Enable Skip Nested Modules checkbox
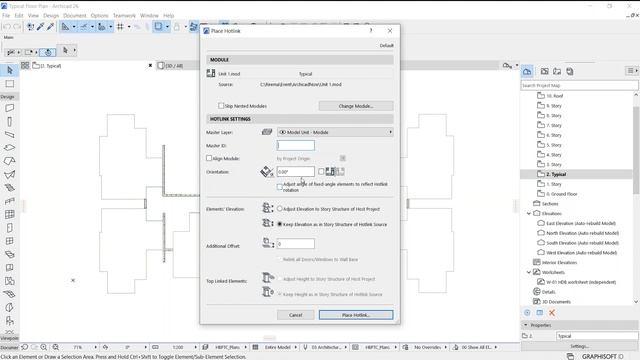 tap(221, 106)
